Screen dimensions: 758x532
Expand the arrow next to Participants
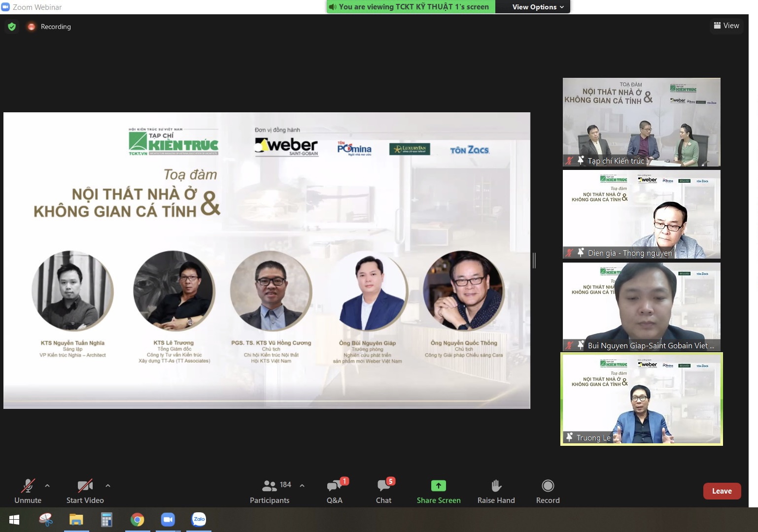[x=302, y=486]
